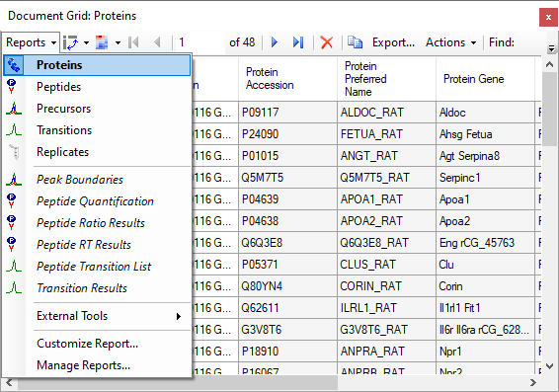Screen dimensions: 559x392
Task: Click the current page number field
Action: coord(200,42)
